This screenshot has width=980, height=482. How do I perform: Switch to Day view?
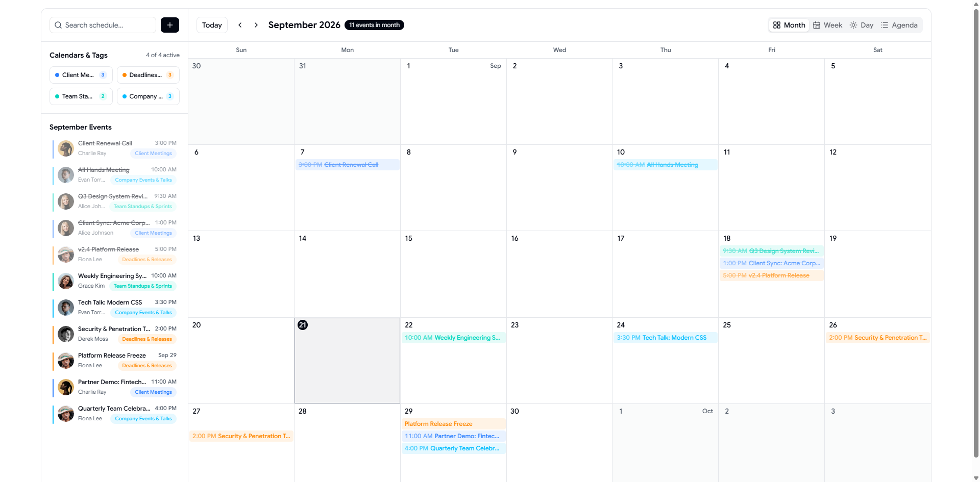pos(861,25)
